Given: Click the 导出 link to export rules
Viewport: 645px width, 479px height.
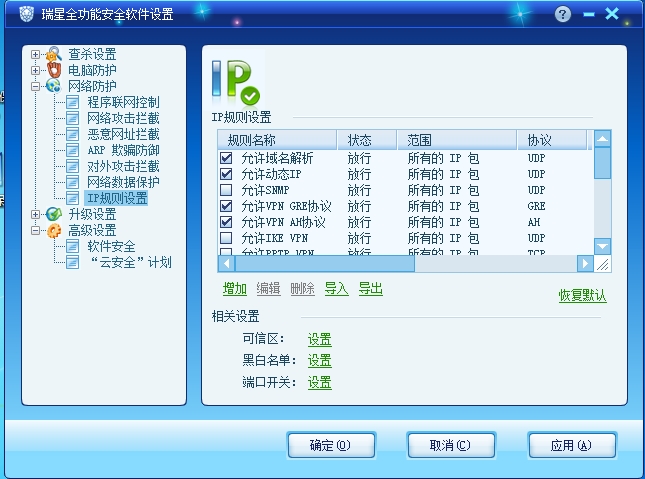Looking at the screenshot, I should pyautogui.click(x=371, y=289).
